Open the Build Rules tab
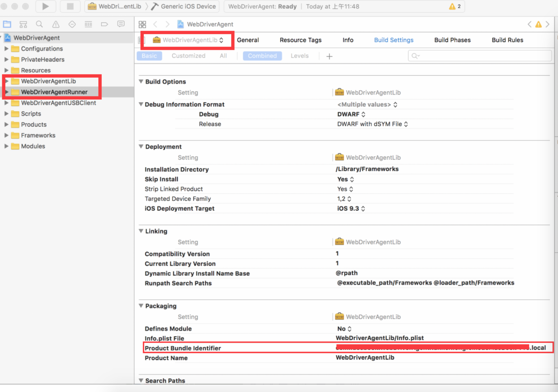This screenshot has height=392, width=558. pyautogui.click(x=507, y=40)
